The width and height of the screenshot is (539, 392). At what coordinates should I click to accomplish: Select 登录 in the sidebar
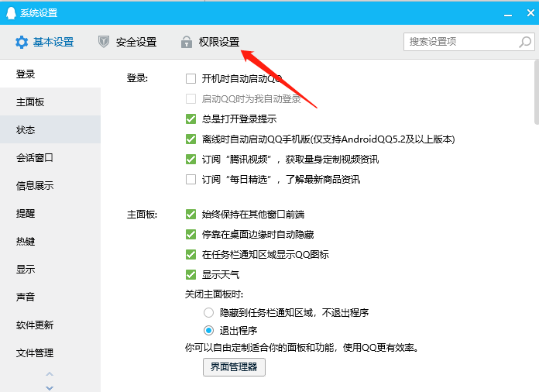coord(50,74)
